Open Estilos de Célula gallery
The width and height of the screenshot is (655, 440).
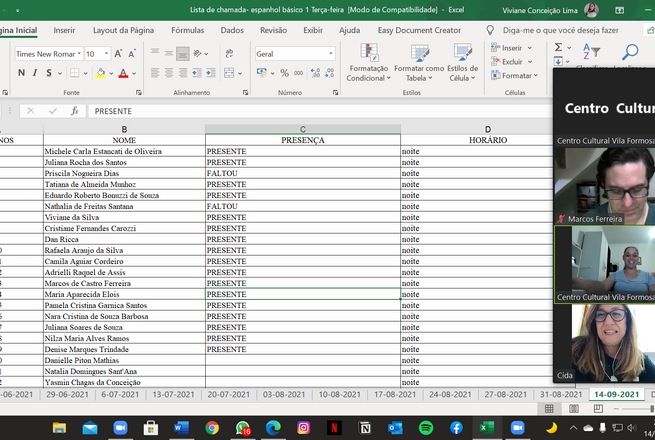[462, 63]
